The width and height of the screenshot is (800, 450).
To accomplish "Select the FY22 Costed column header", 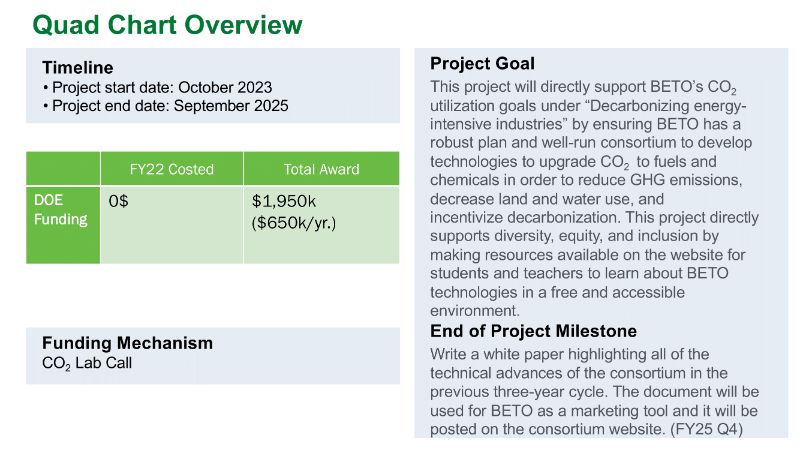I will 172,169.
